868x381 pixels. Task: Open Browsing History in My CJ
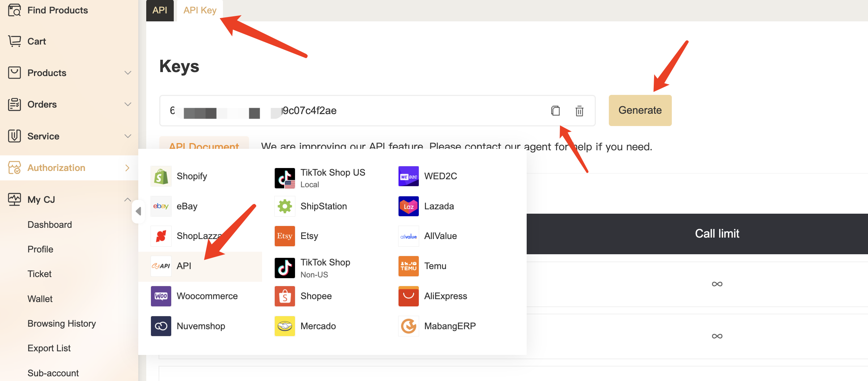pos(62,323)
